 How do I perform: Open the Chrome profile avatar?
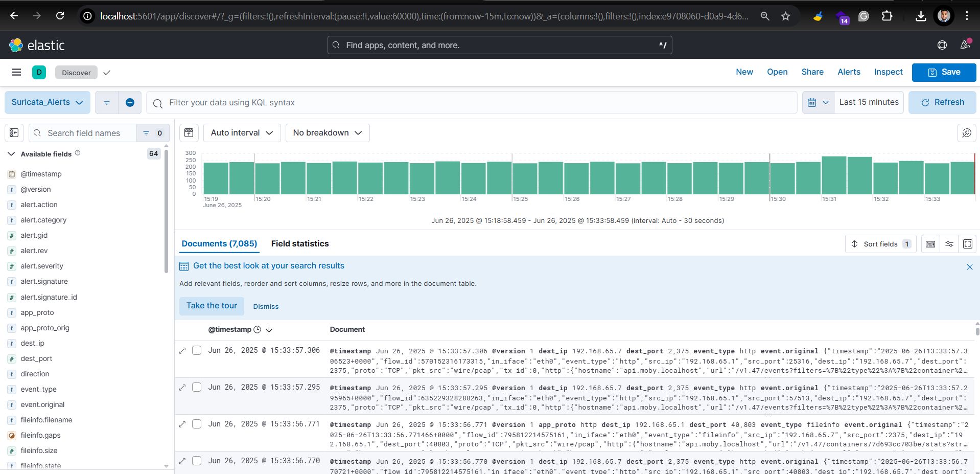[x=943, y=16]
